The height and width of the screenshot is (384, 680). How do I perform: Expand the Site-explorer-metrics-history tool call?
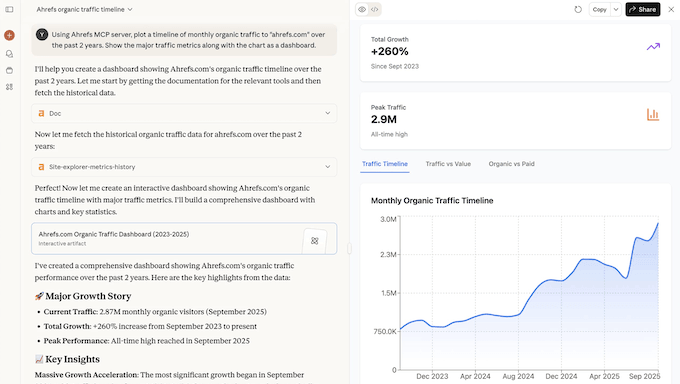184,167
